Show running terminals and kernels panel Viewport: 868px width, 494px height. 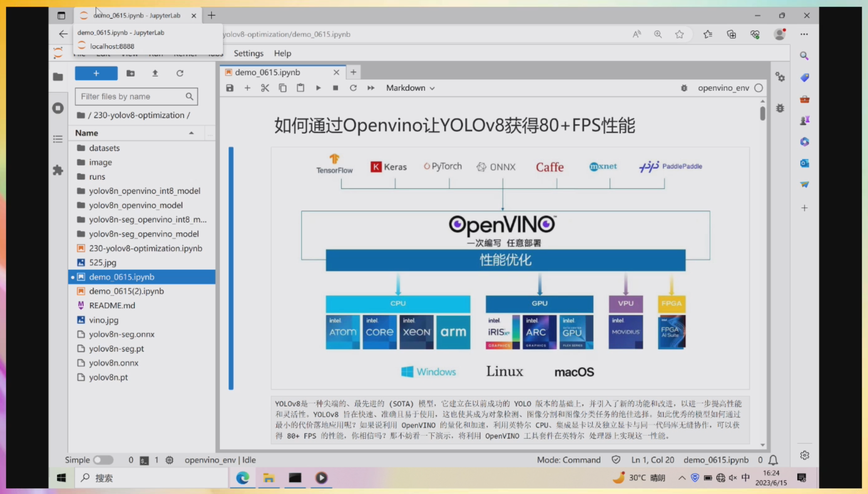coord(58,108)
